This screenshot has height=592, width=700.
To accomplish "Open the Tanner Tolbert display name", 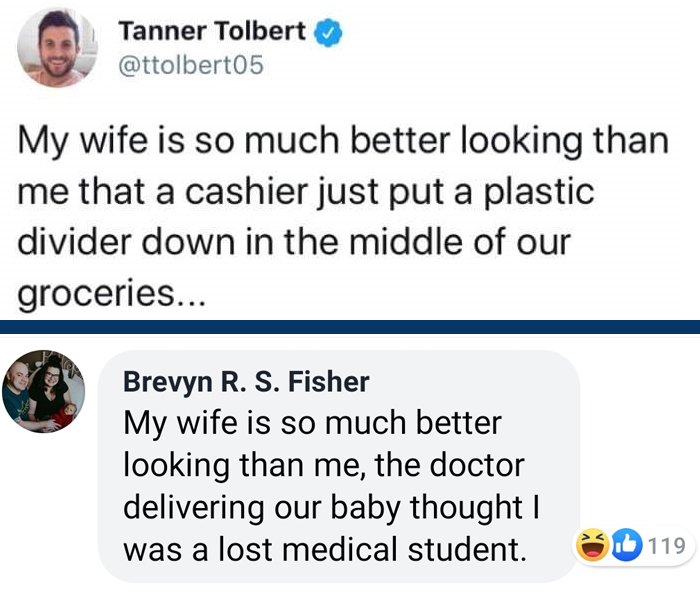I will [x=212, y=31].
